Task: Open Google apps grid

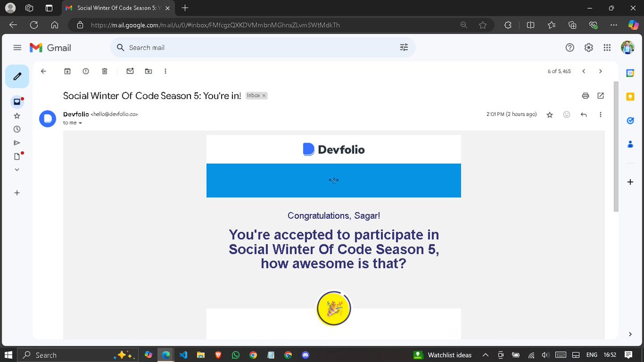Action: coord(607,48)
